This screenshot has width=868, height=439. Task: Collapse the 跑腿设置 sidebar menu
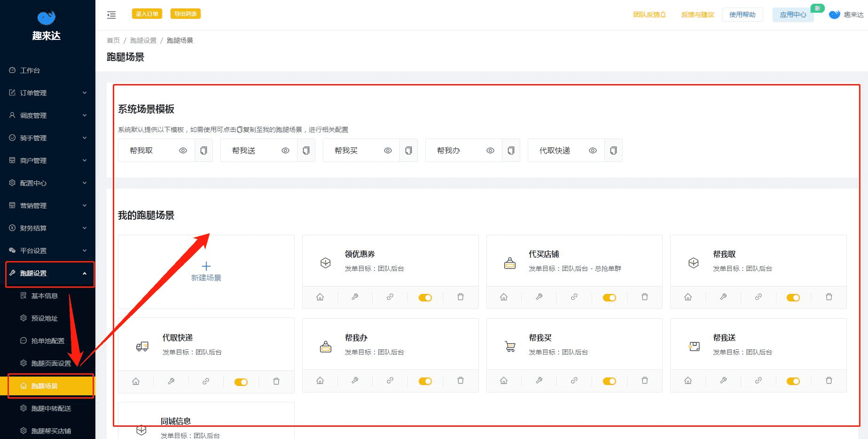point(47,273)
